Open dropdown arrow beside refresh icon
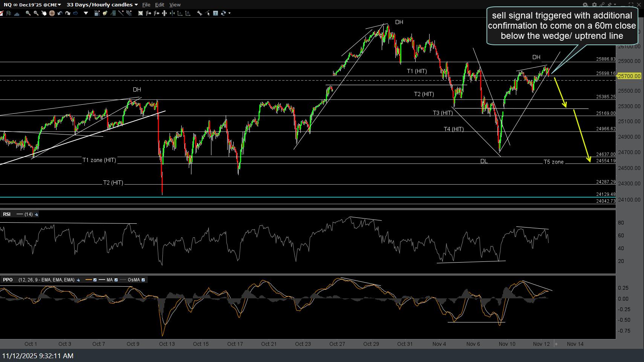This screenshot has height=362, width=644. click(x=229, y=13)
